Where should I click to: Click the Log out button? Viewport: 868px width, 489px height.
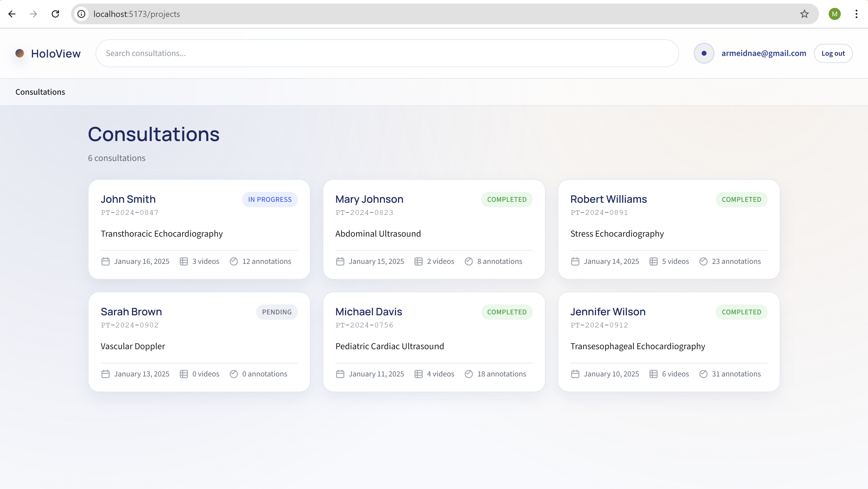pos(833,53)
